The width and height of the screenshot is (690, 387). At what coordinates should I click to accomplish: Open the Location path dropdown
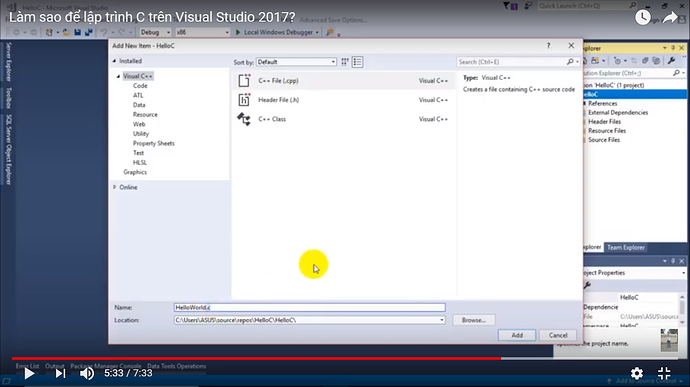[441, 320]
